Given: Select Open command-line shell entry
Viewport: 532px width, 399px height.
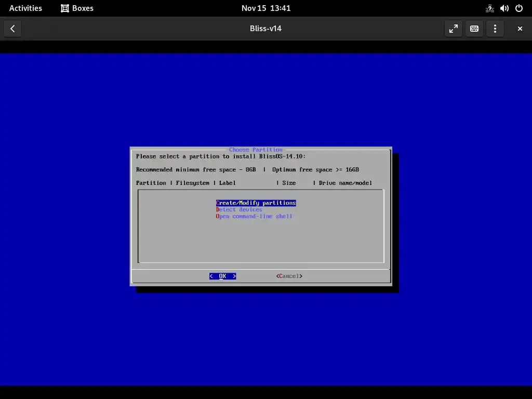Looking at the screenshot, I should pyautogui.click(x=254, y=216).
